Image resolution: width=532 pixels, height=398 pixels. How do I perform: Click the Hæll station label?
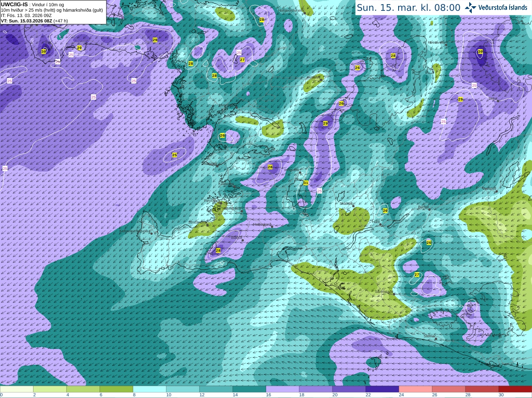(x=376, y=222)
